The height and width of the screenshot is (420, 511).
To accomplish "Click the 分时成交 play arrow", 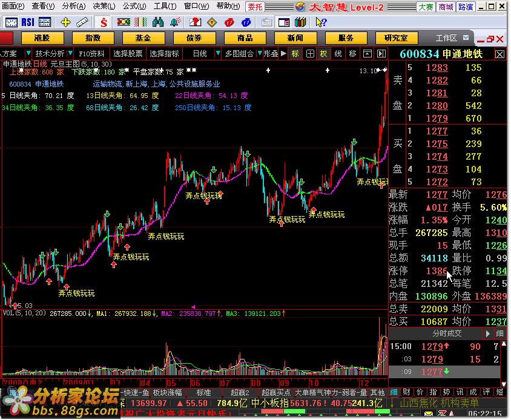I will (x=487, y=333).
